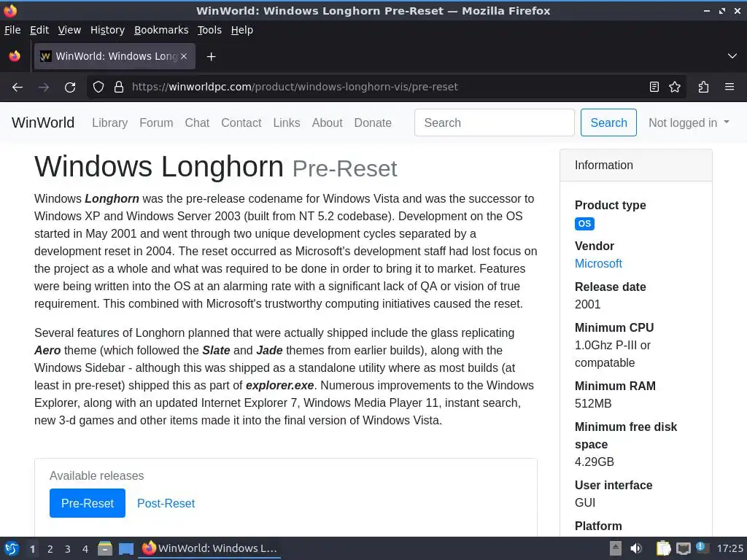The image size is (747, 560).
Task: Open the file manager taskbar icon
Action: coord(105,548)
